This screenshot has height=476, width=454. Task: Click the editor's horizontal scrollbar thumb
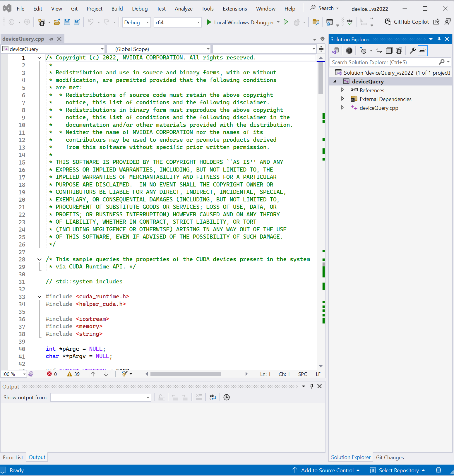coord(185,374)
